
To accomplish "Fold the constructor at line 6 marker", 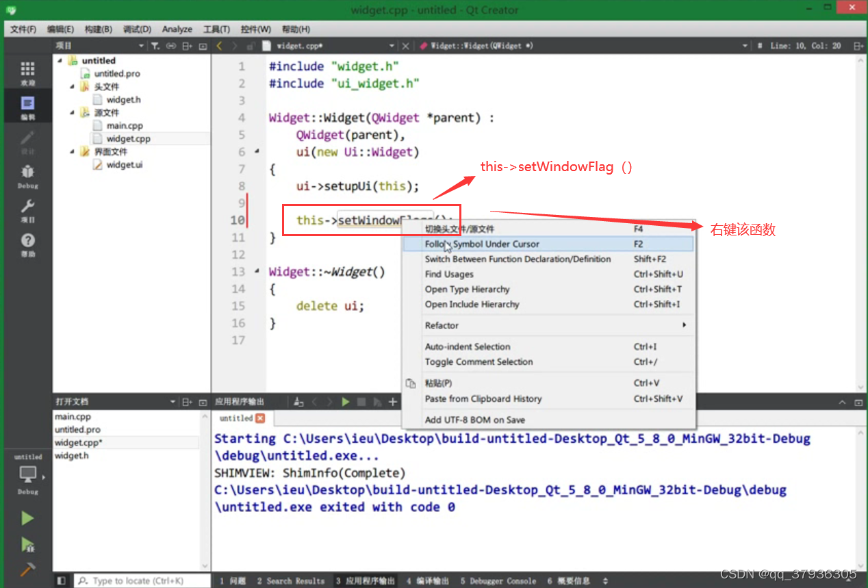I will coord(257,151).
